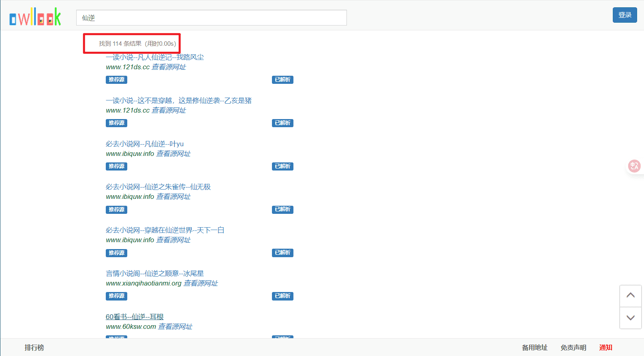Click www.xianqihaotianmi.org text

pos(143,283)
